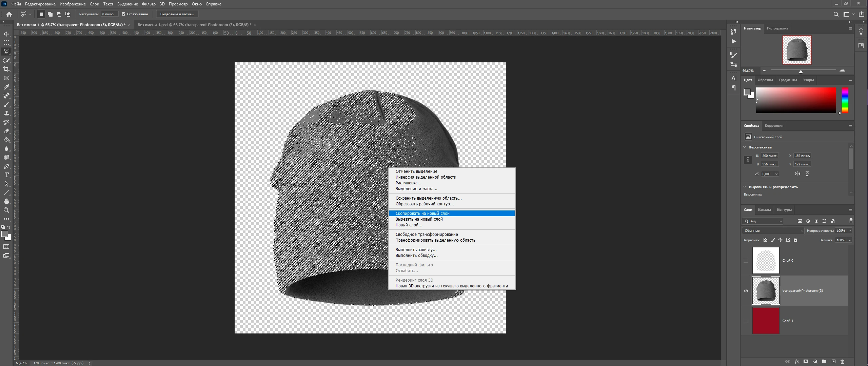This screenshot has width=868, height=366.
Task: Select the Horizontal Type tool
Action: coord(6,175)
